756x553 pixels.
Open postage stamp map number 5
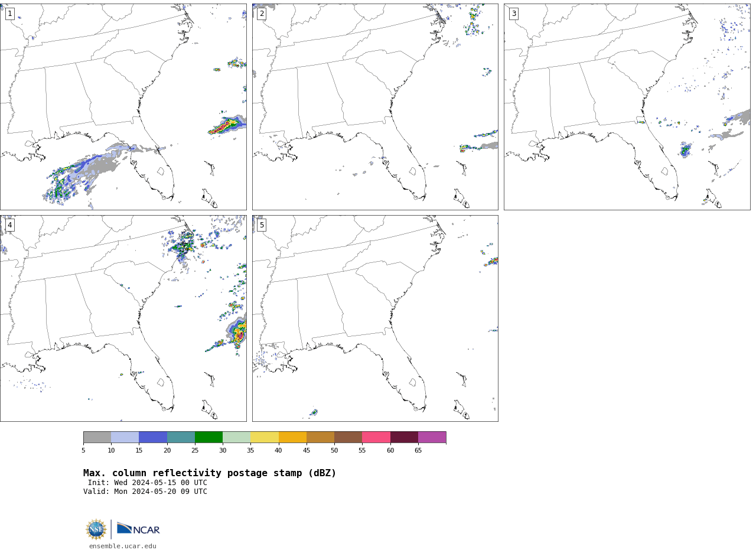coord(375,318)
